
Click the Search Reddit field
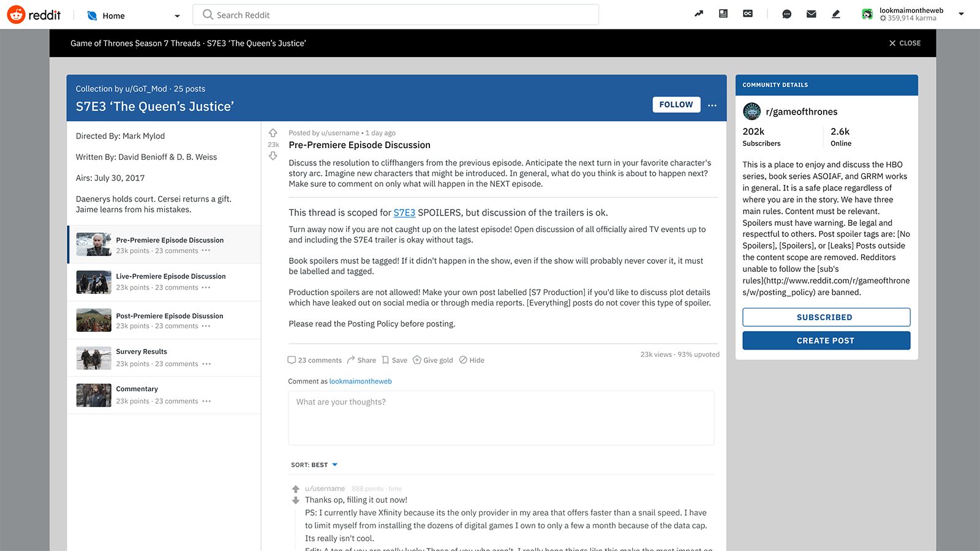pyautogui.click(x=396, y=15)
